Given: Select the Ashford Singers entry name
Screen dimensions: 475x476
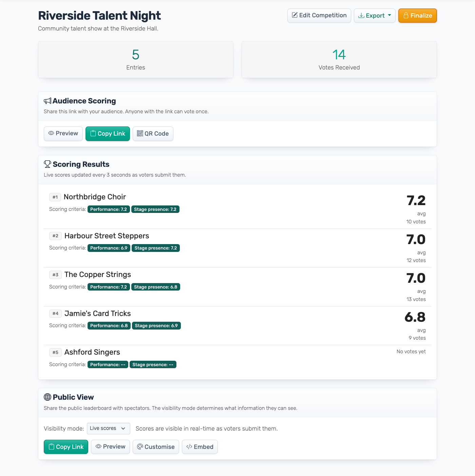Looking at the screenshot, I should 92,352.
